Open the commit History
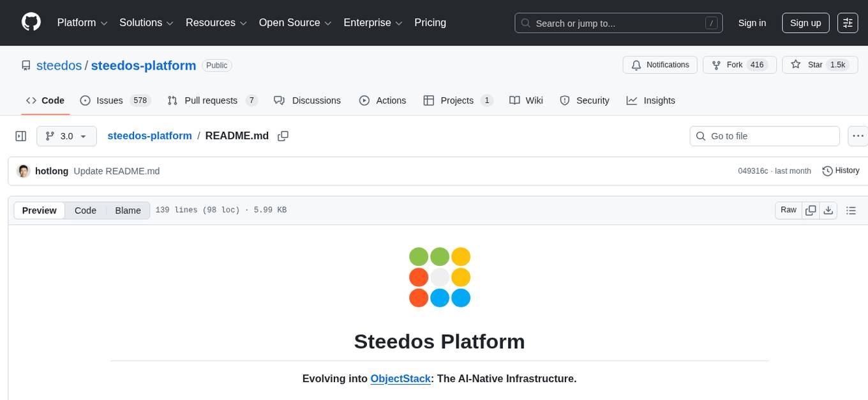 (x=841, y=171)
